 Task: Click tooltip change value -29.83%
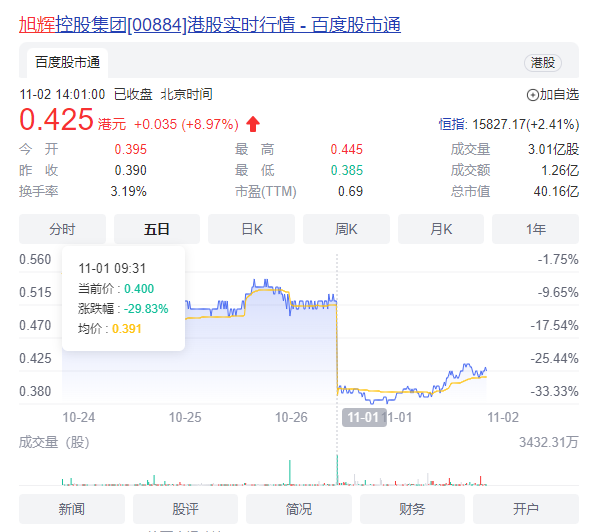click(x=146, y=309)
